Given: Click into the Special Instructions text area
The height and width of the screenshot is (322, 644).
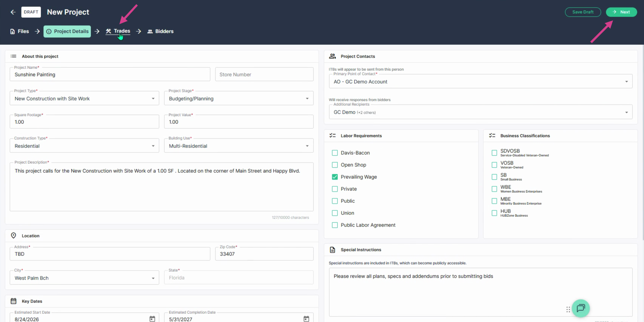Looking at the screenshot, I should (481, 292).
